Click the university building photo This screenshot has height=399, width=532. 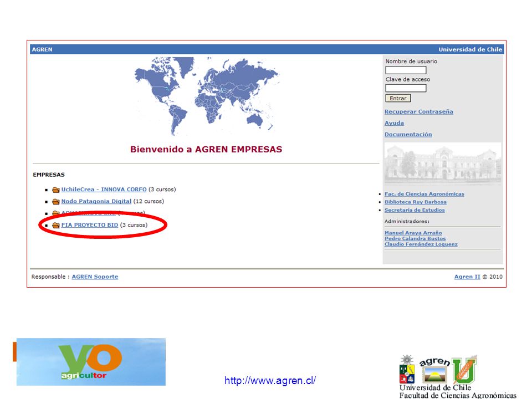pos(443,163)
